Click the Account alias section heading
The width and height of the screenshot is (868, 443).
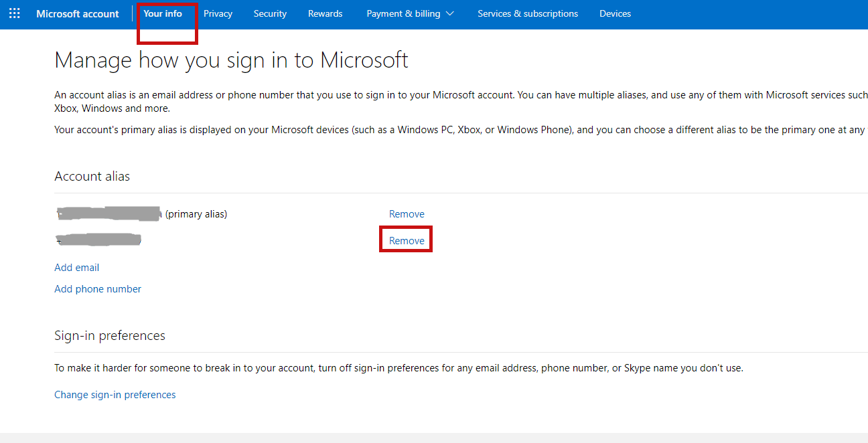[x=92, y=177]
